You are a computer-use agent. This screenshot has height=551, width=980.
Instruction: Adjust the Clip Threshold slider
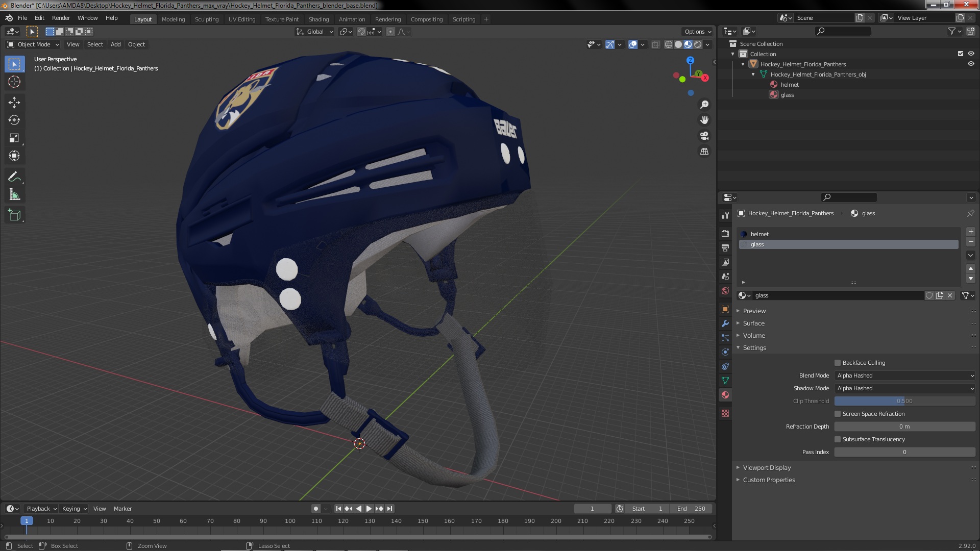point(904,401)
